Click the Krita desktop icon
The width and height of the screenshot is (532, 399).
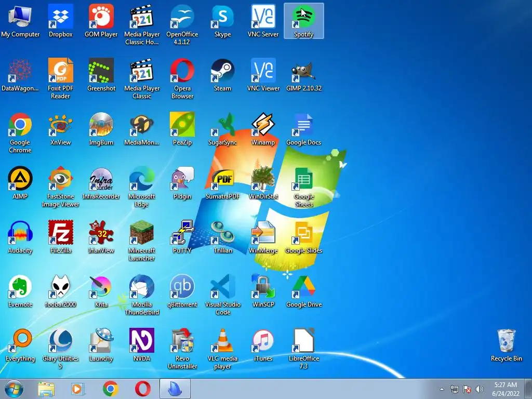[x=101, y=291]
